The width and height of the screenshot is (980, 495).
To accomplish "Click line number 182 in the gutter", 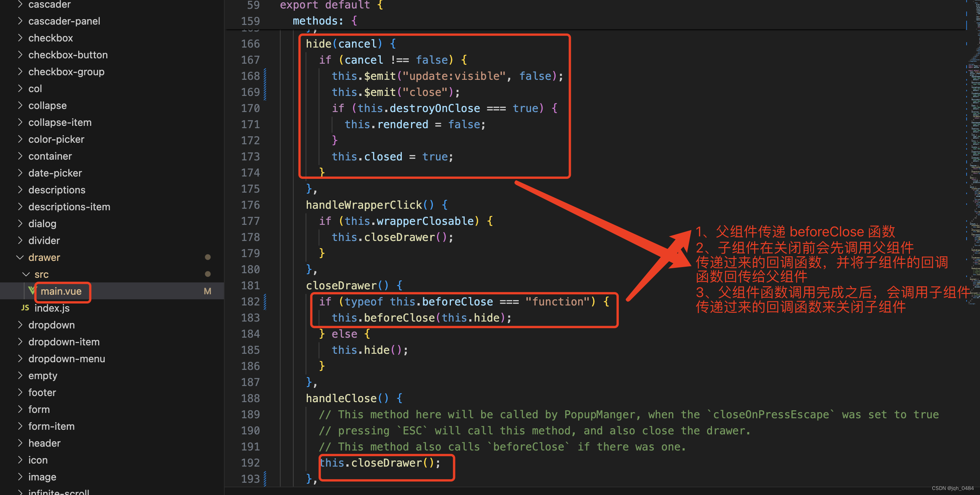I will [250, 302].
